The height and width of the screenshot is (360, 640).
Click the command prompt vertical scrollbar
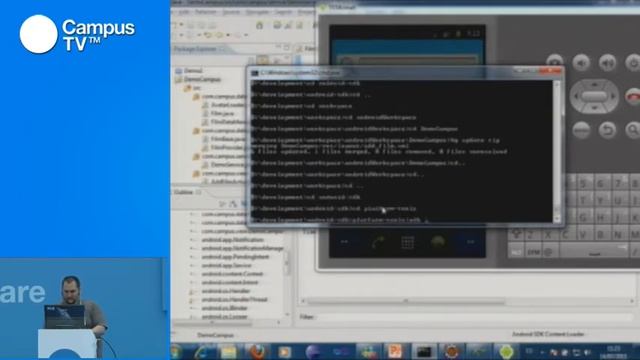557,151
